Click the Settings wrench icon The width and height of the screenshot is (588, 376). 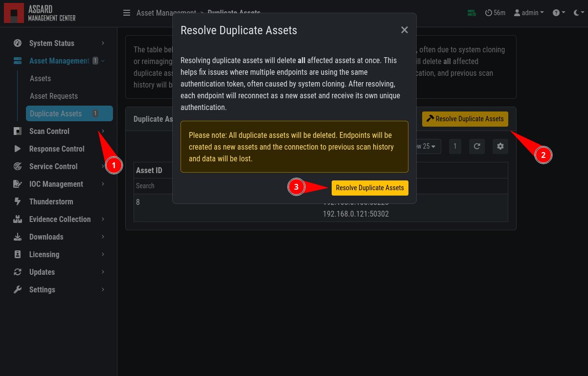pos(18,289)
